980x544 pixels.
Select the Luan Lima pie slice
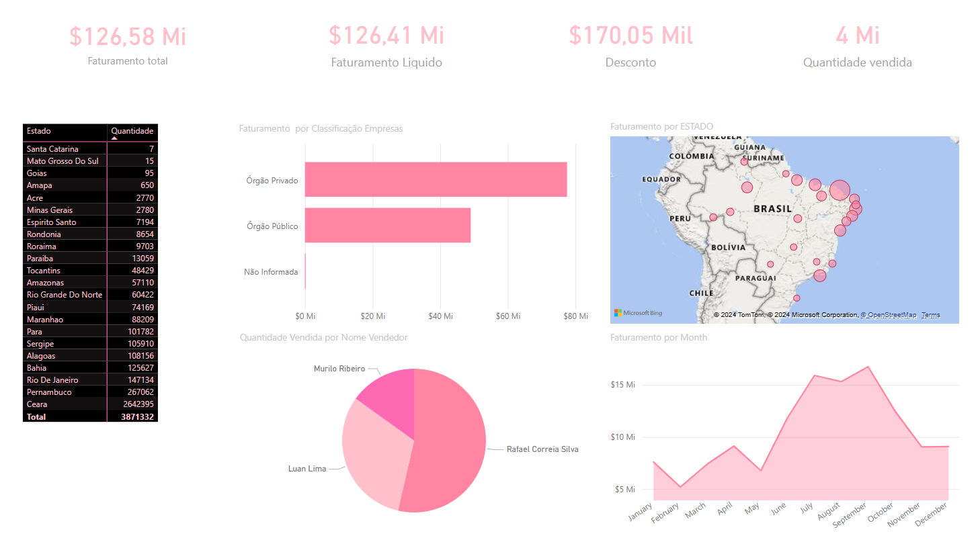click(x=373, y=457)
